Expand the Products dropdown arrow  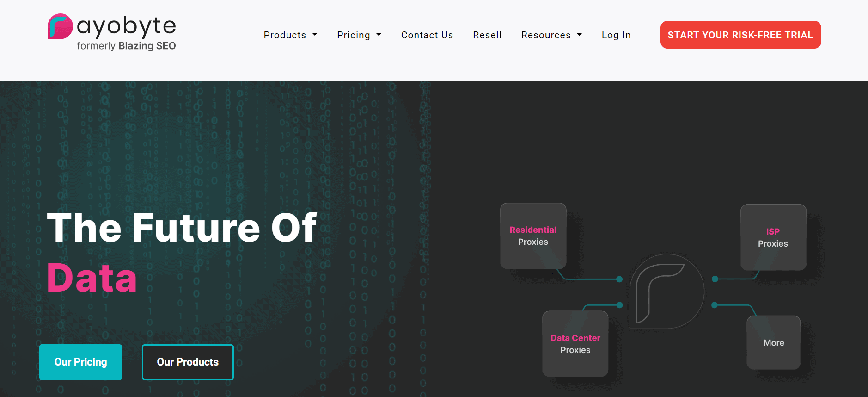(x=315, y=35)
